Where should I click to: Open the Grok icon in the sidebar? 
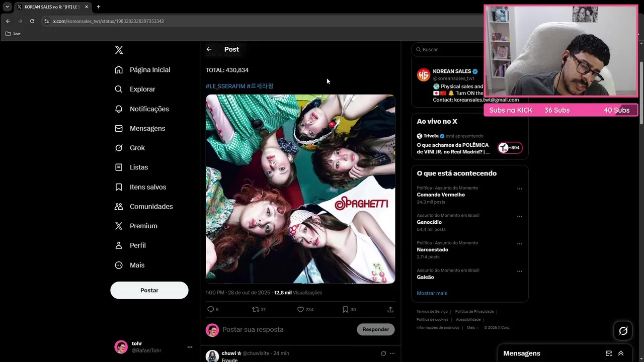(x=119, y=148)
